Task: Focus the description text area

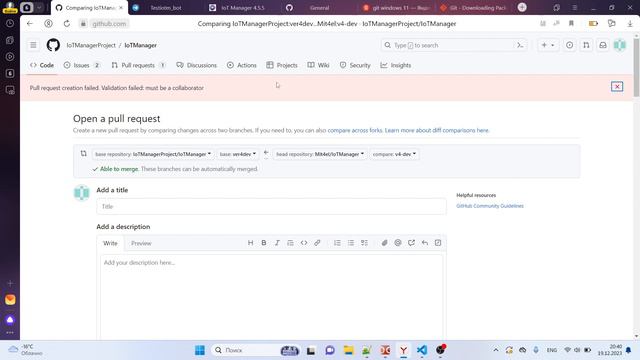Action: tap(271, 297)
